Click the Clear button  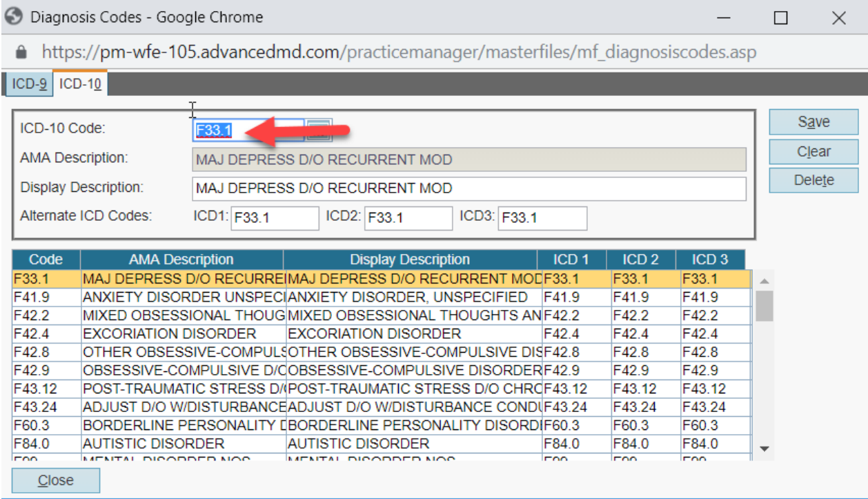(813, 152)
